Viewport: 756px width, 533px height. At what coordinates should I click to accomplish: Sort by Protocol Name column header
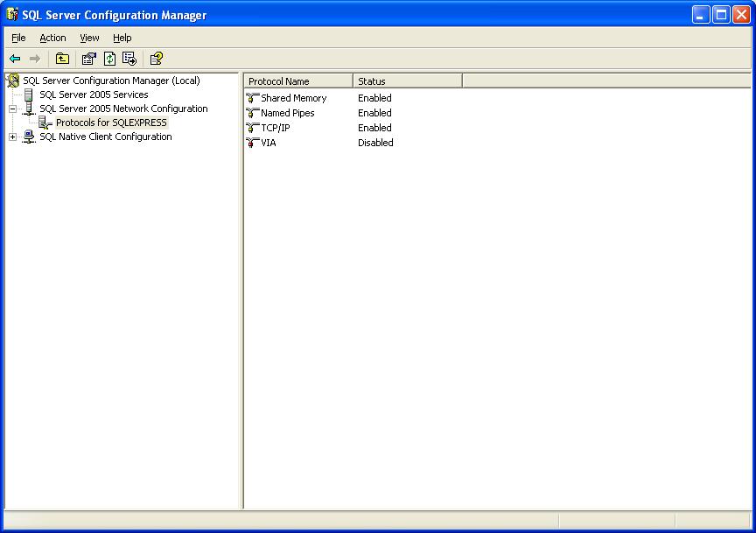click(x=297, y=81)
